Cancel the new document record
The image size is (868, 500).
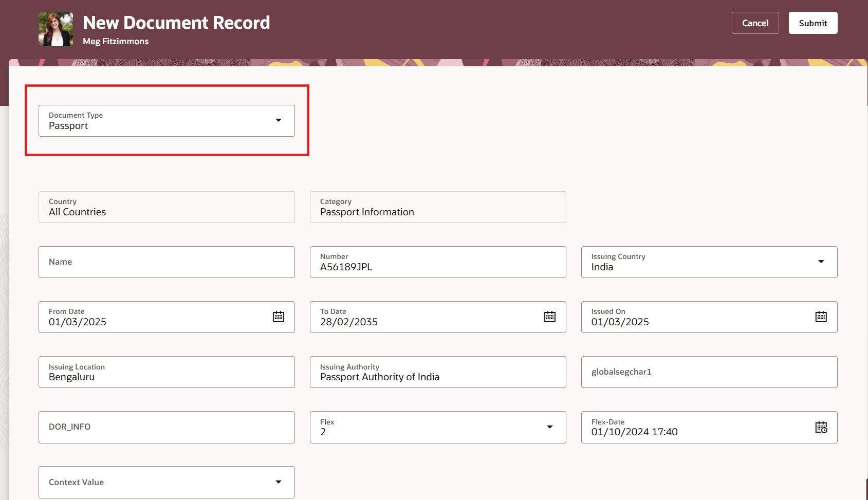(x=755, y=23)
